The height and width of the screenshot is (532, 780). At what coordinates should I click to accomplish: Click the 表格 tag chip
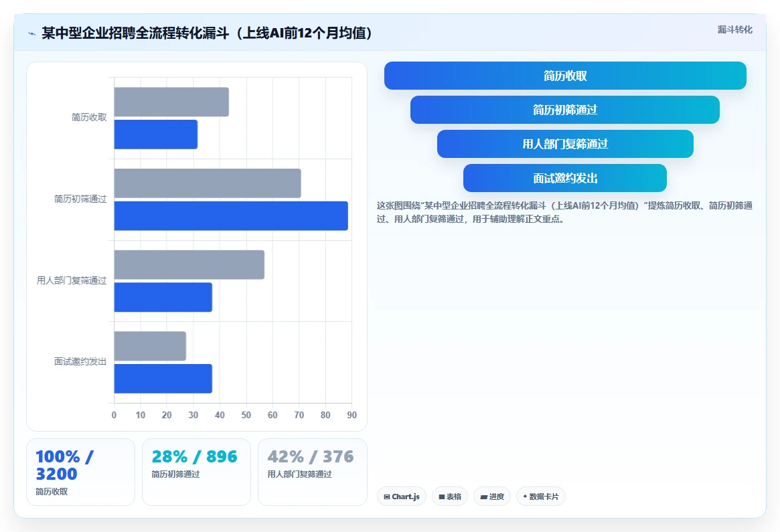[450, 497]
